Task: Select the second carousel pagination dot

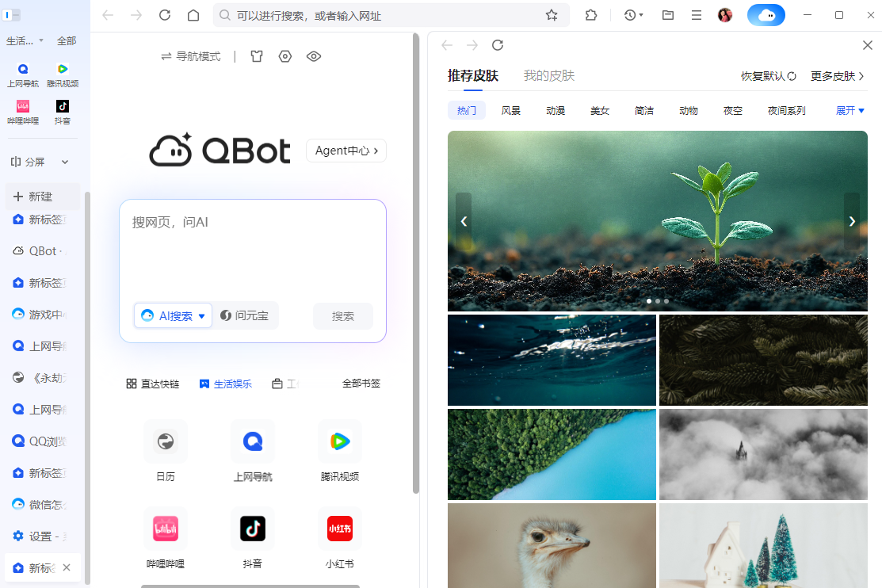Action: 657,301
